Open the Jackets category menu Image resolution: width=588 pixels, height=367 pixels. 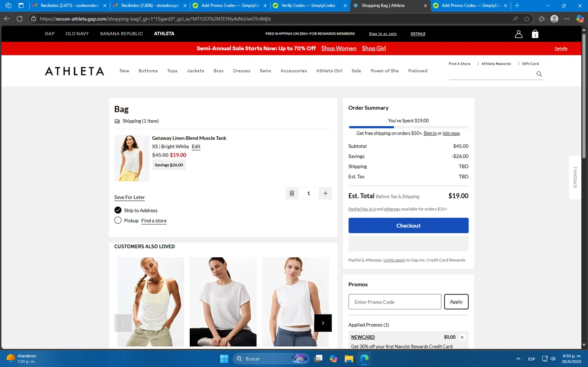click(x=195, y=71)
